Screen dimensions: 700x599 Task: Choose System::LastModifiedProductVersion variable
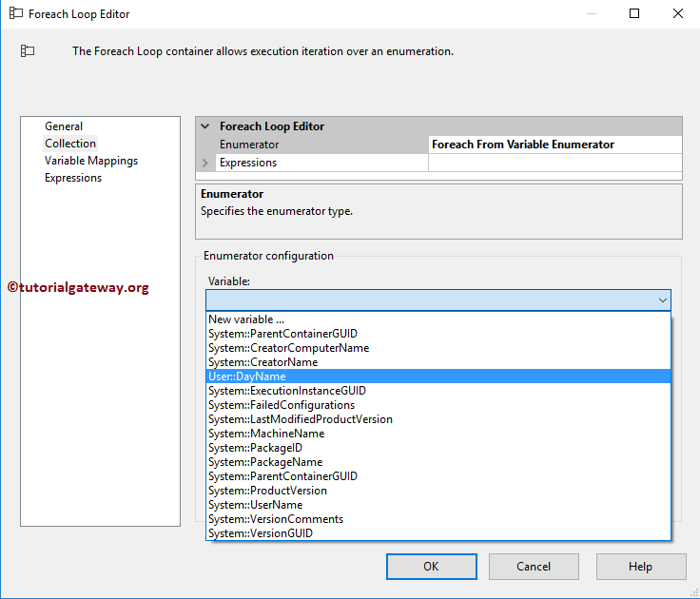coord(438,419)
